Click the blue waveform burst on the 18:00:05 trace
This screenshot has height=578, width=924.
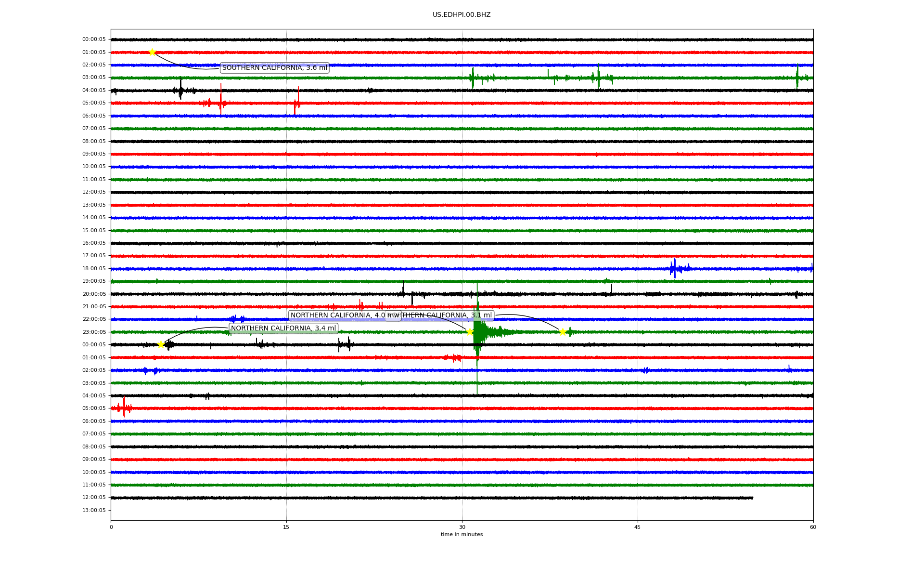675,268
